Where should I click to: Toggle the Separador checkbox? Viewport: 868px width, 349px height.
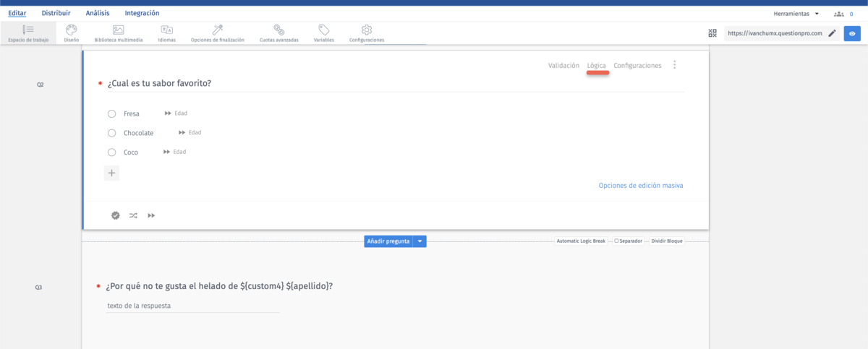(x=616, y=241)
